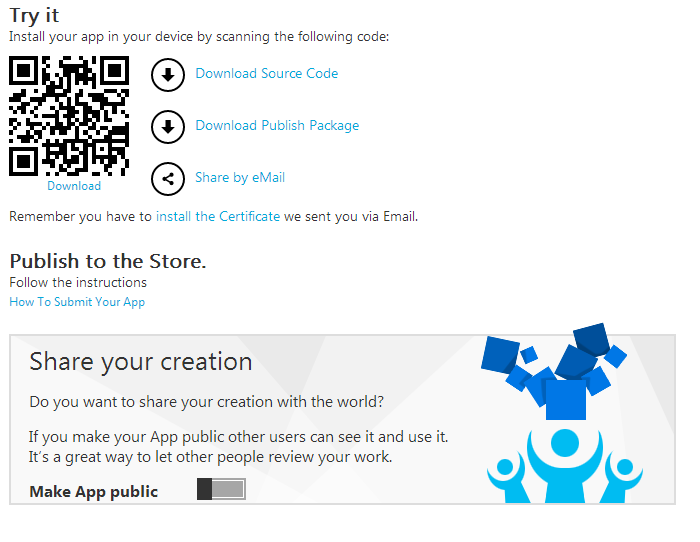
Task: Click the Make App public label
Action: point(94,492)
